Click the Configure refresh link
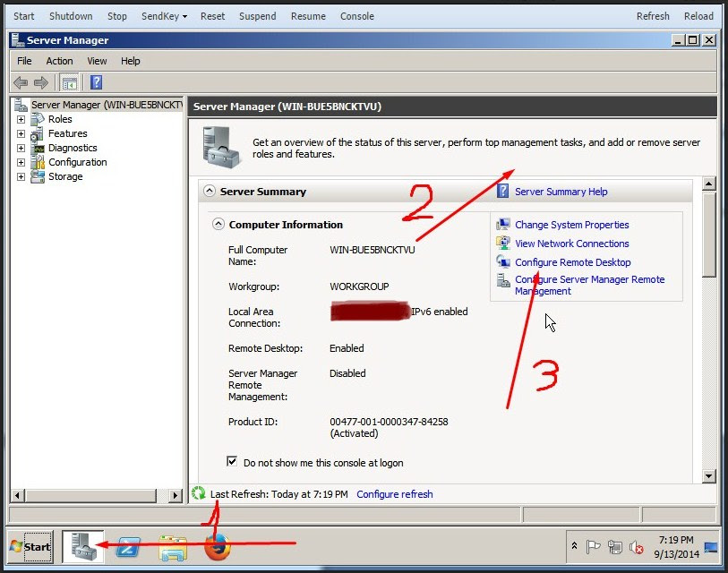The width and height of the screenshot is (728, 573). (x=395, y=494)
